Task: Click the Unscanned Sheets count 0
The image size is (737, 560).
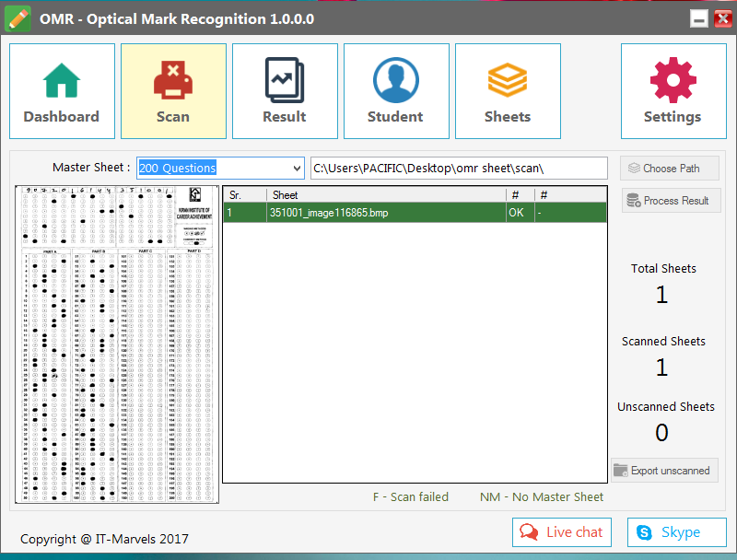Action: pyautogui.click(x=661, y=432)
